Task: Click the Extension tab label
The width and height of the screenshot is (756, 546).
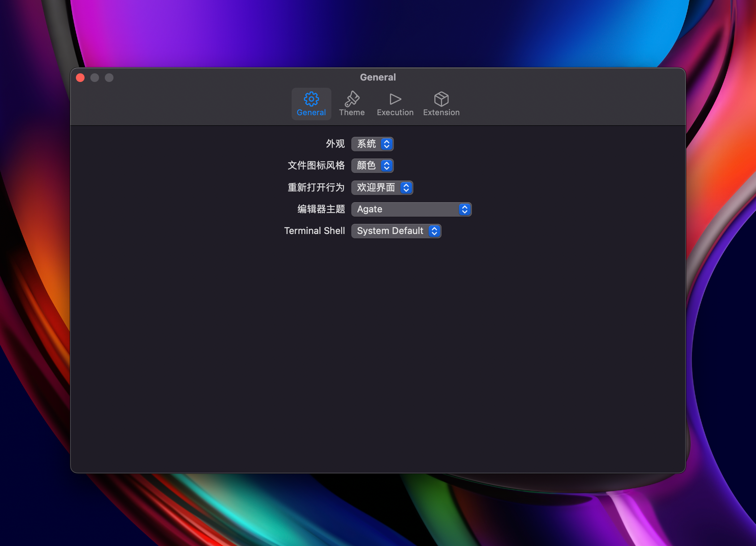Action: 441,113
